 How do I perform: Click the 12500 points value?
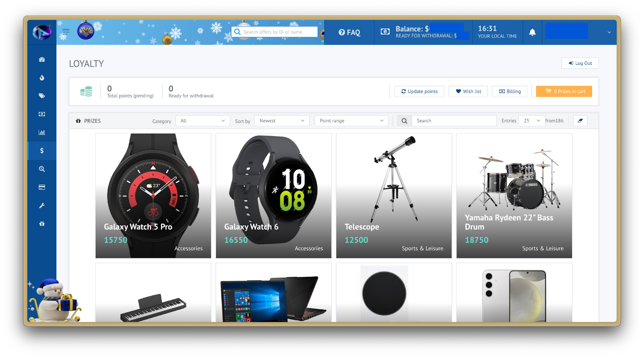(356, 240)
